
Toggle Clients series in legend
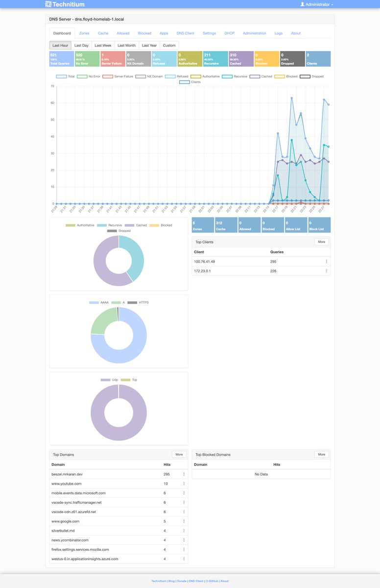190,82
